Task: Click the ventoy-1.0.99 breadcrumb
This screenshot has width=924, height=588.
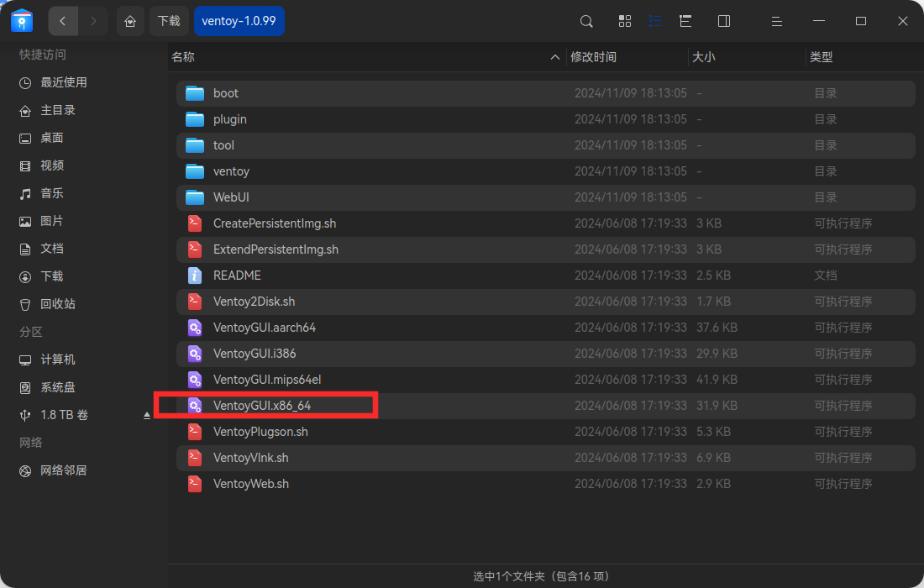Action: (239, 21)
